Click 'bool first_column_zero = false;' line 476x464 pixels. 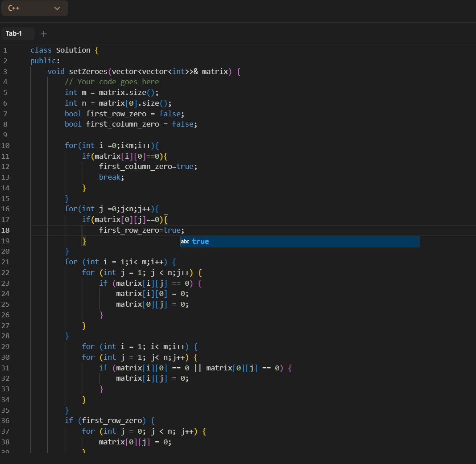[131, 124]
